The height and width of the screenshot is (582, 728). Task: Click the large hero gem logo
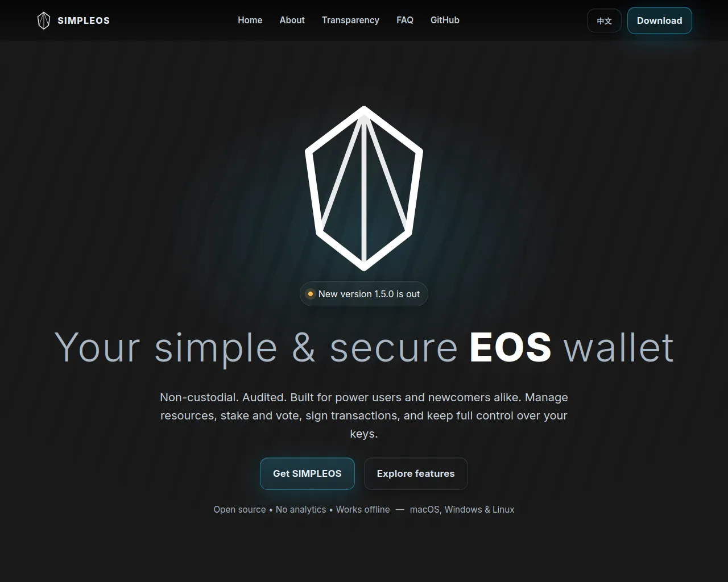pos(364,188)
